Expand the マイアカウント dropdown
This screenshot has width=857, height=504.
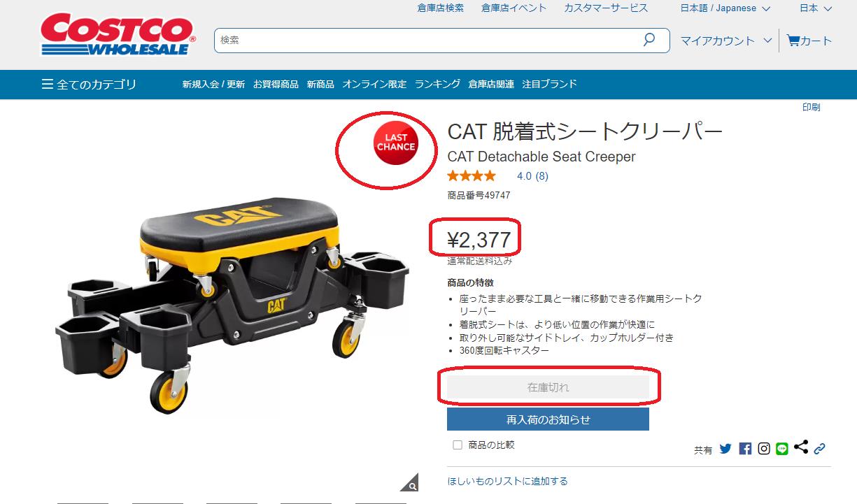pos(726,41)
